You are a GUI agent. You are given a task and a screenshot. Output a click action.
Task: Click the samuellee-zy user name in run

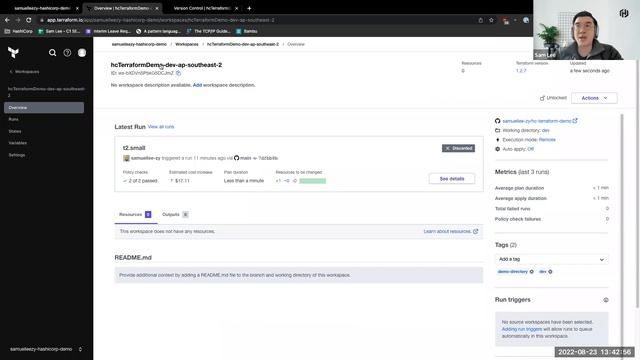coord(146,158)
